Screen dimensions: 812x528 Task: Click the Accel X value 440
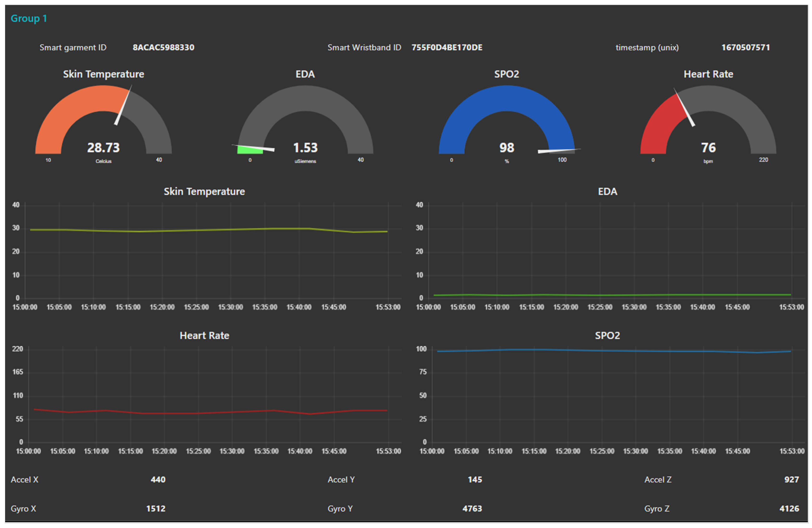tap(158, 480)
